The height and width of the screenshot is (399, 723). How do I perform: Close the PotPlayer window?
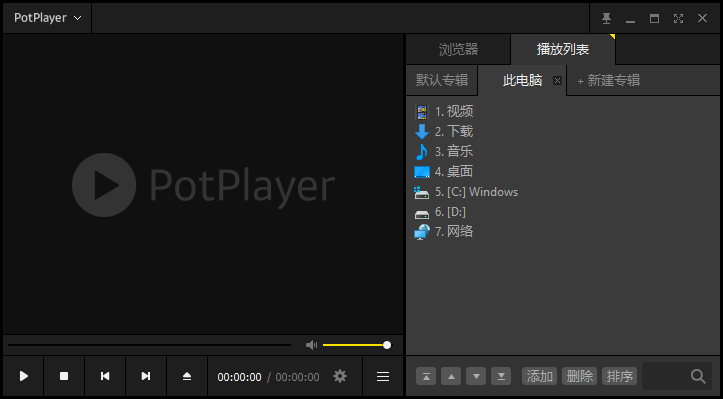pos(702,18)
